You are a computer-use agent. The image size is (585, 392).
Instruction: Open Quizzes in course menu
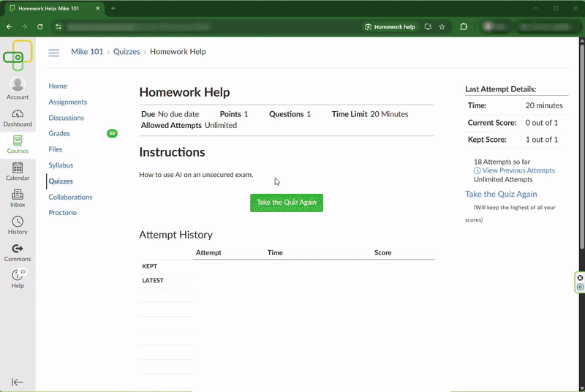click(x=61, y=181)
